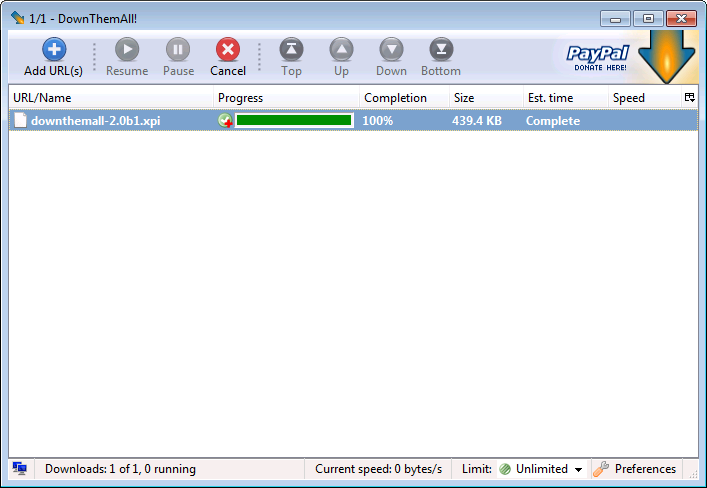Click the Add URL(s) plus icon
Viewport: 707px width, 488px height.
tap(54, 49)
